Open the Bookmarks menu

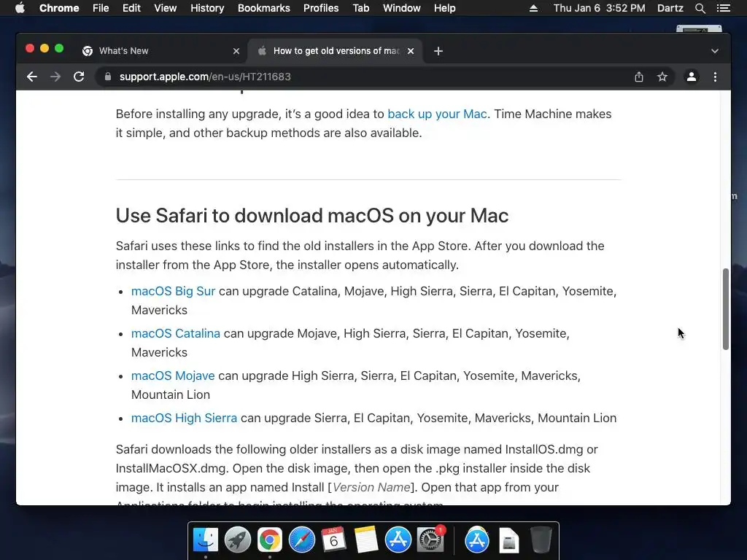tap(264, 8)
